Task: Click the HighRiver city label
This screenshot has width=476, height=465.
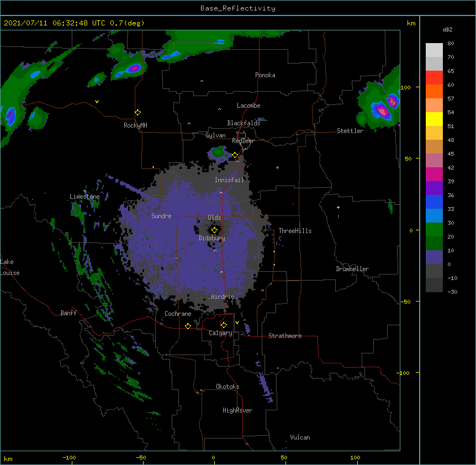Action: click(237, 410)
